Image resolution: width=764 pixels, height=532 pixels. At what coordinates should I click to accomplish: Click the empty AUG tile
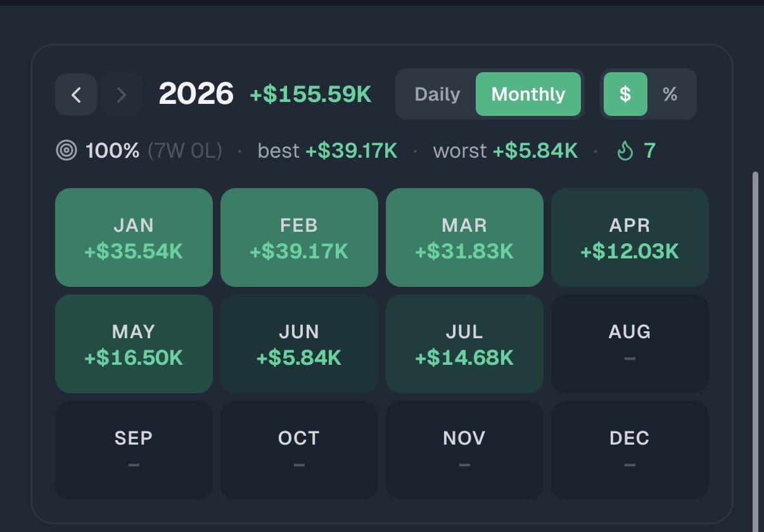(630, 344)
